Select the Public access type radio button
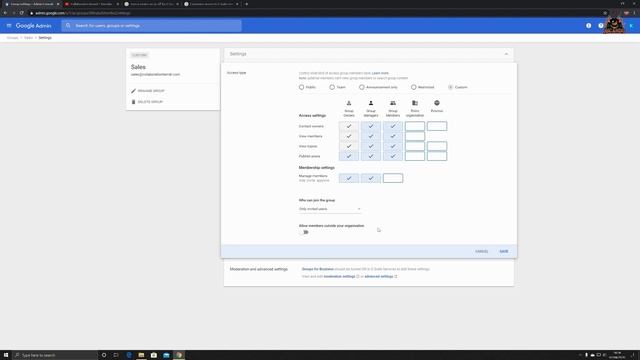 (x=302, y=87)
